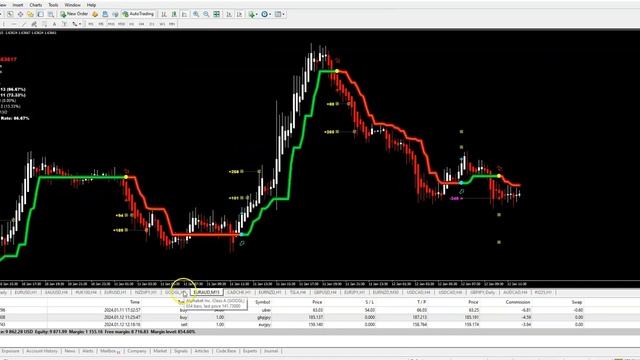
Task: Select the trendline drawing tool
Action: (24, 24)
